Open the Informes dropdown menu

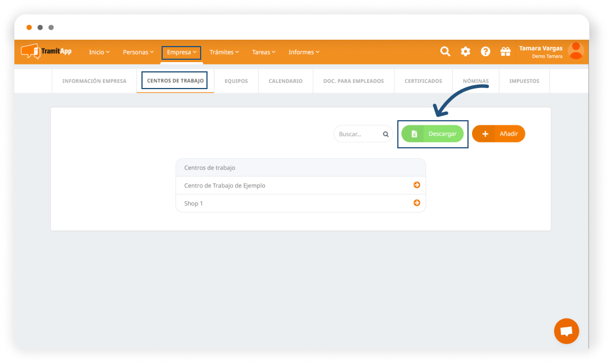304,52
